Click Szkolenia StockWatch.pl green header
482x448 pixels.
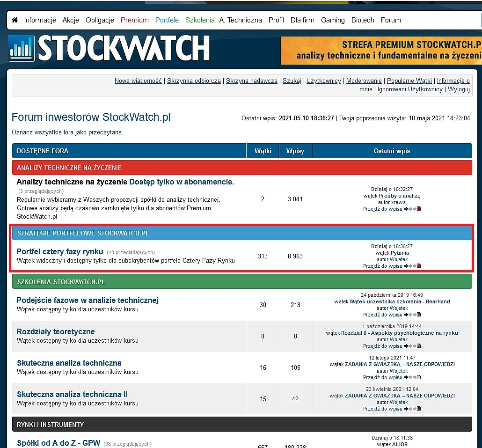coord(242,282)
